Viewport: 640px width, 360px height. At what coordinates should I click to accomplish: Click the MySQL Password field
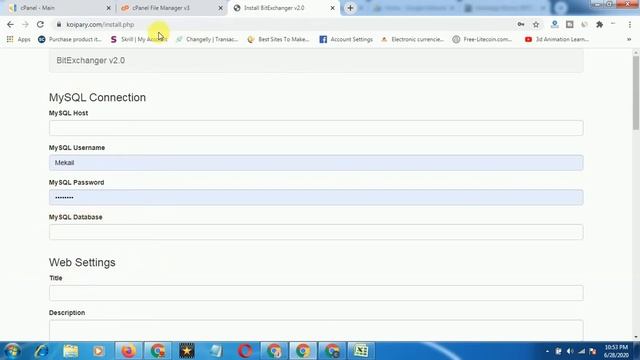(x=316, y=197)
